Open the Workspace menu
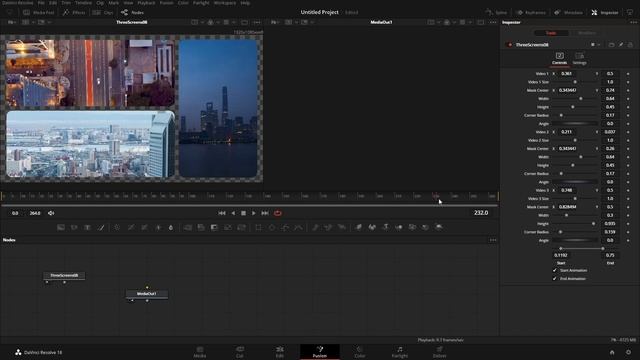This screenshot has height=360, width=640. coord(224,2)
